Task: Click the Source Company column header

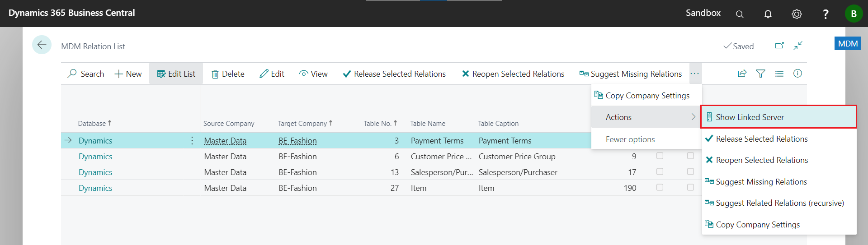Action: [x=229, y=124]
